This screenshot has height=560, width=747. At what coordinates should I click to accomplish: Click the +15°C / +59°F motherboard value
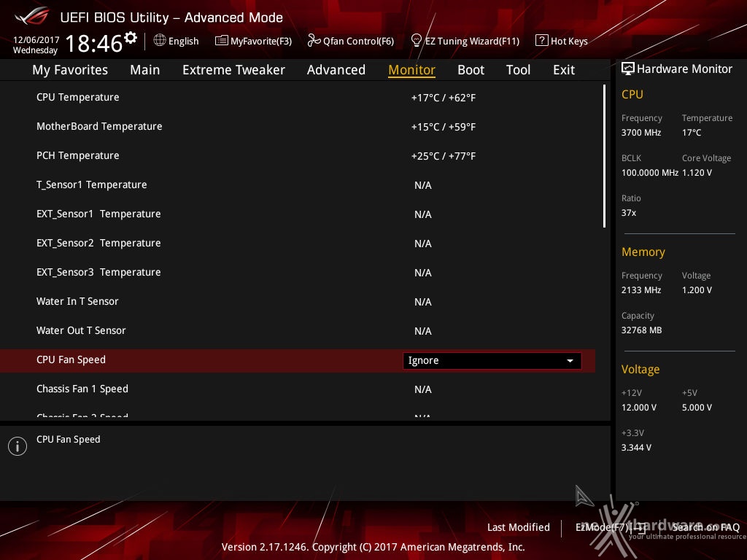click(x=443, y=127)
